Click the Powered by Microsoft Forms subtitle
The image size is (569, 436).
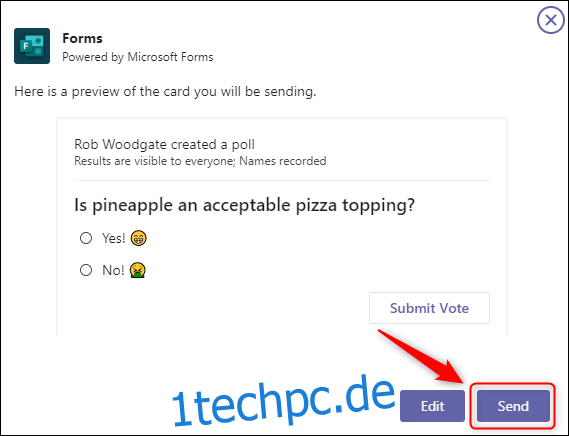(x=138, y=57)
